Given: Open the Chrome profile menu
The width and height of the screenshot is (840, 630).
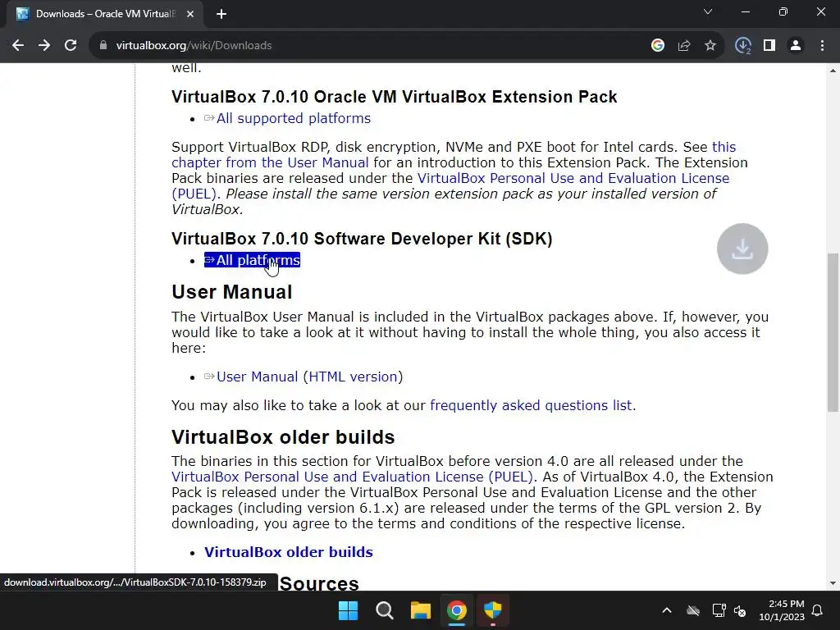Looking at the screenshot, I should [x=796, y=46].
